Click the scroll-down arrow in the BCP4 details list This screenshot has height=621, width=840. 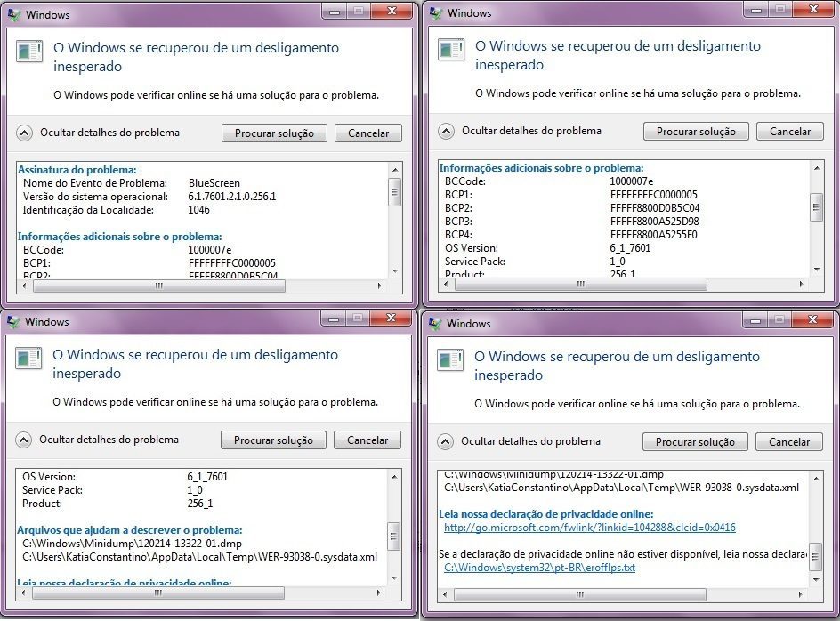tap(817, 270)
